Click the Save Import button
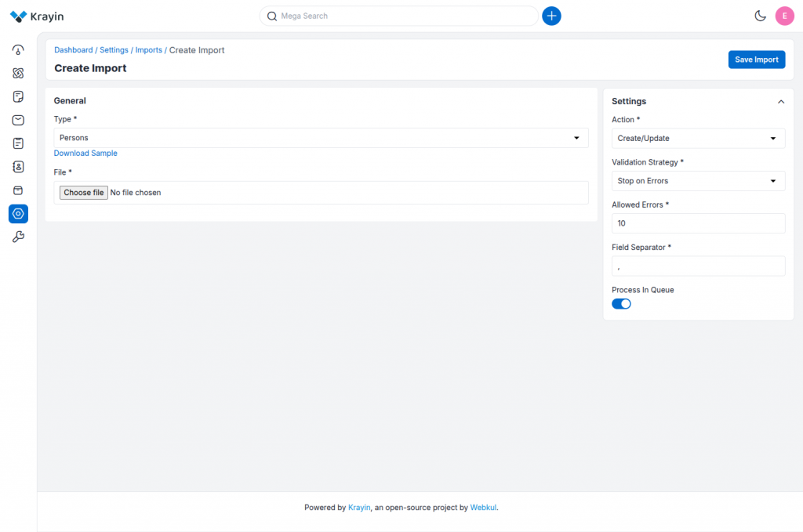 pos(757,60)
